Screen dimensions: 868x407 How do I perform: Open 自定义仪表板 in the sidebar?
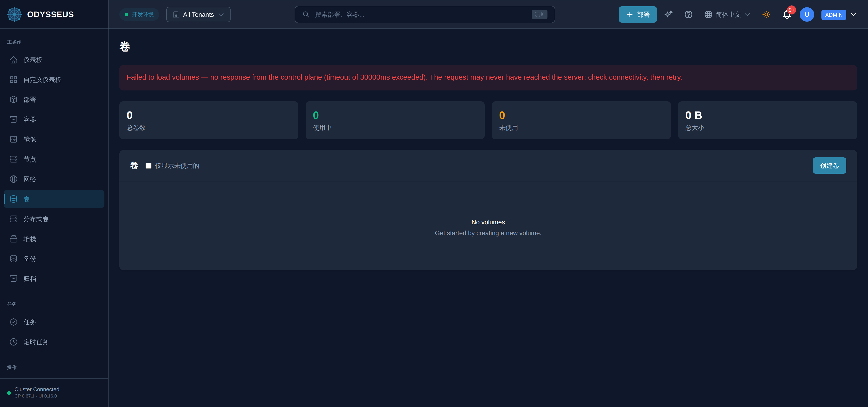pos(54,80)
